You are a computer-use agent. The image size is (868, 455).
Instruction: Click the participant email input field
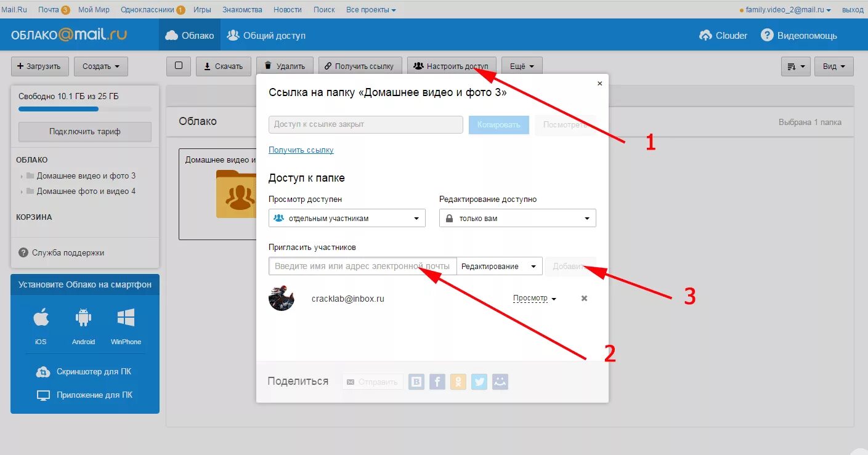pos(363,266)
